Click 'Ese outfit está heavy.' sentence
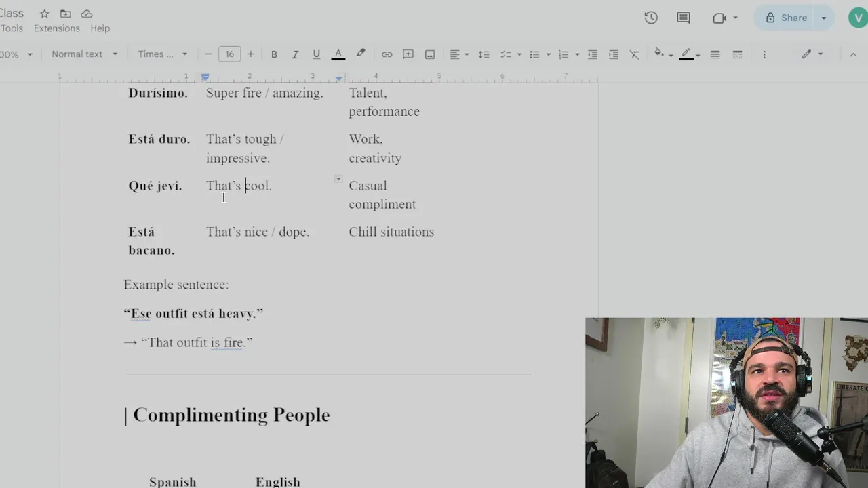The image size is (868, 488). 193,314
